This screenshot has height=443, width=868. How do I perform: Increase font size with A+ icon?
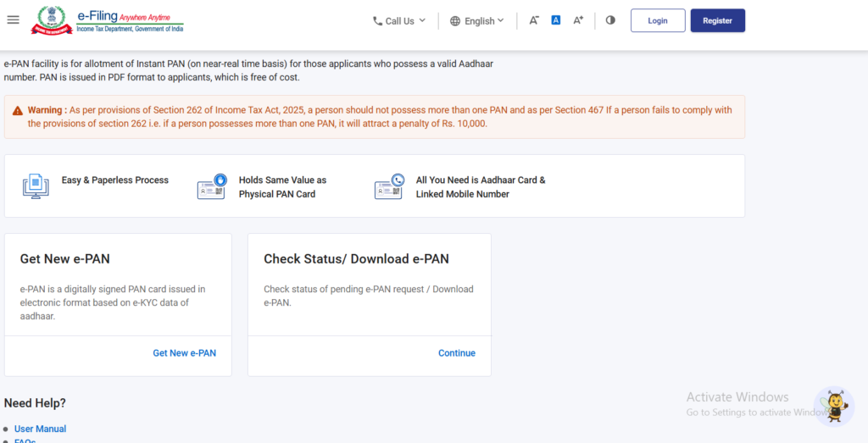coord(578,20)
